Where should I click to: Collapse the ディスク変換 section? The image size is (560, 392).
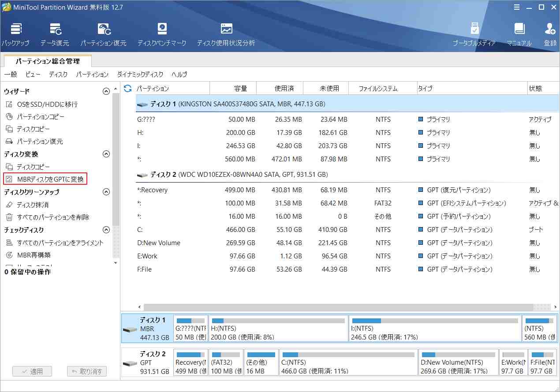pos(106,154)
